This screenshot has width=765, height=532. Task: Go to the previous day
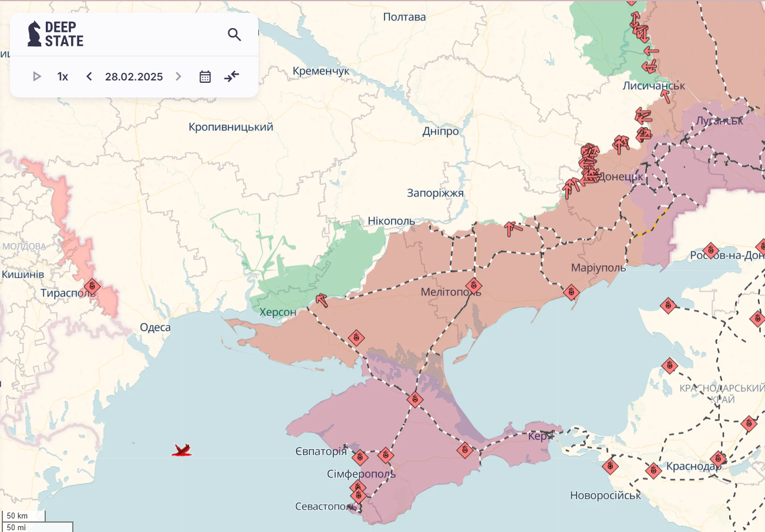click(89, 76)
